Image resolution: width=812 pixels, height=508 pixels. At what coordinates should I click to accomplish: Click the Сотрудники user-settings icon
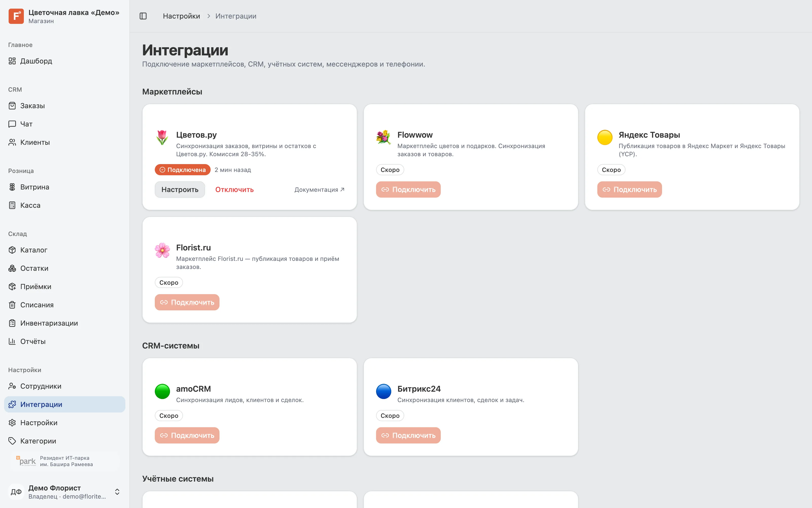12,386
